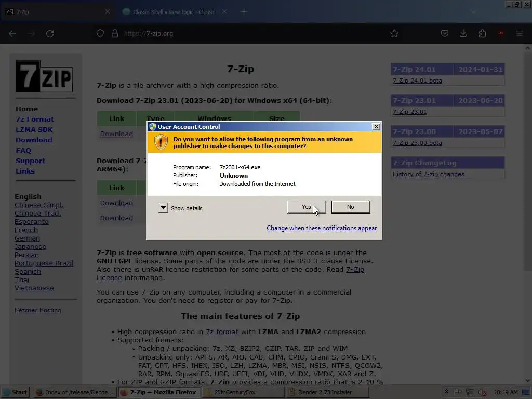The width and height of the screenshot is (532, 399).
Task: Select Spanish language link
Action: [28, 271]
